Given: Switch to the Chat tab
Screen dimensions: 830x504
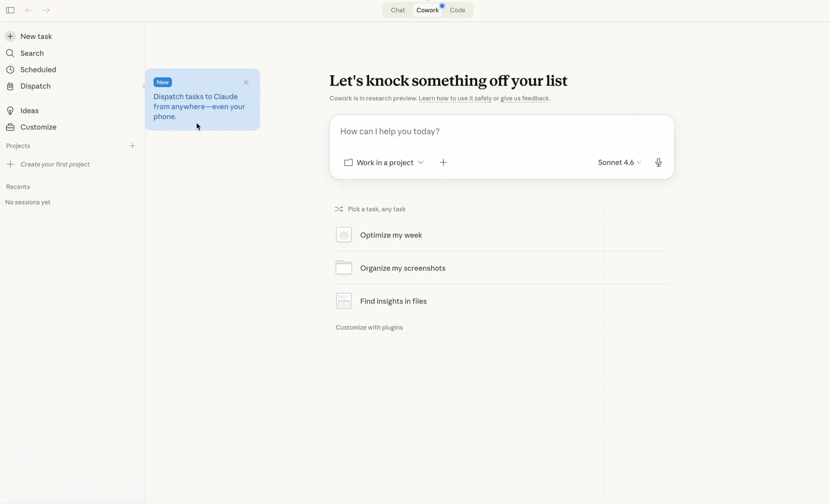Looking at the screenshot, I should [x=397, y=10].
